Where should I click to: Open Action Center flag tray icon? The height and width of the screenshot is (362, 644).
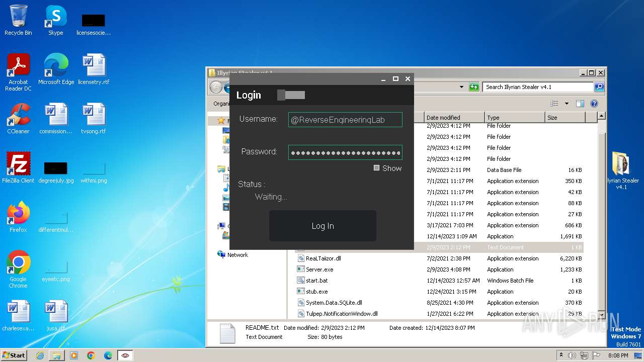[596, 355]
